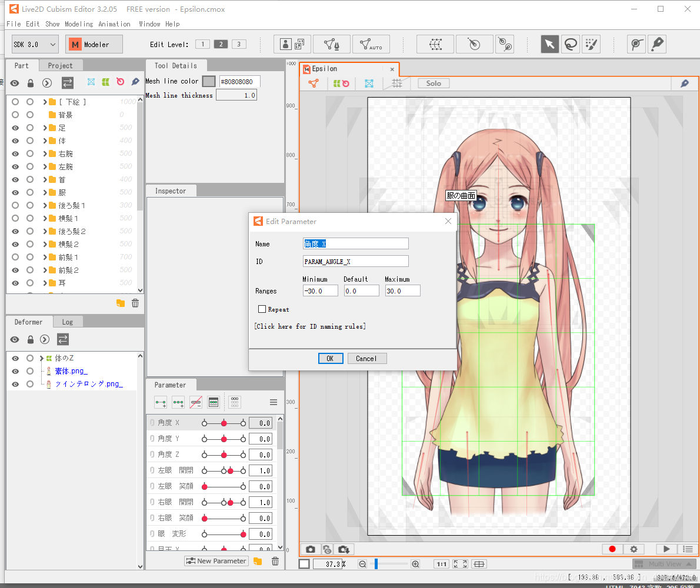
Task: Open the Modeling menu
Action: coord(79,24)
